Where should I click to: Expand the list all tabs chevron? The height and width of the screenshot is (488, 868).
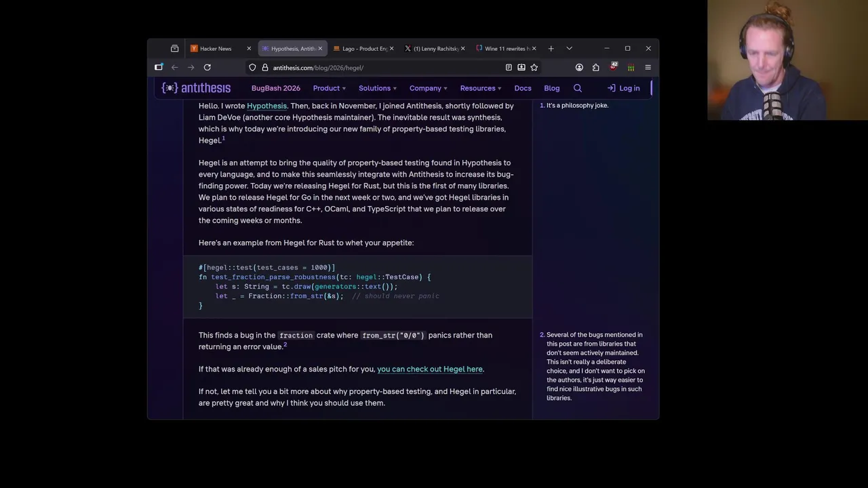coord(569,49)
